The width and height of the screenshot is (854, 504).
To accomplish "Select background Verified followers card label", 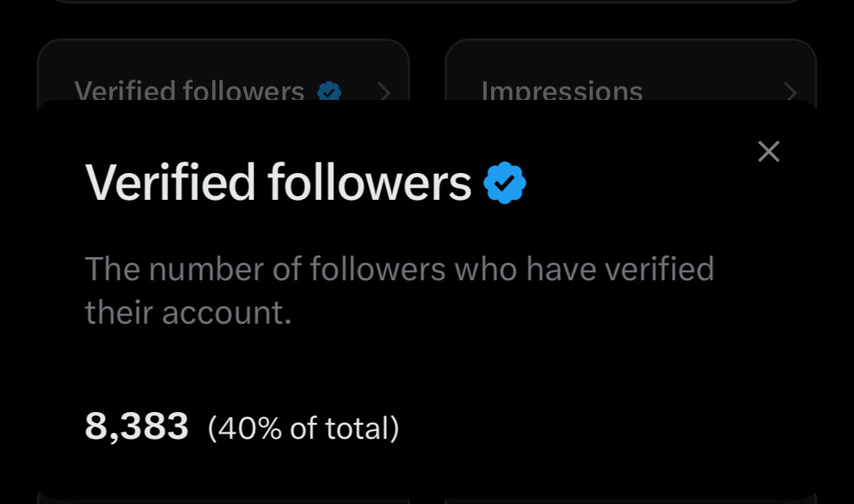I will point(189,91).
